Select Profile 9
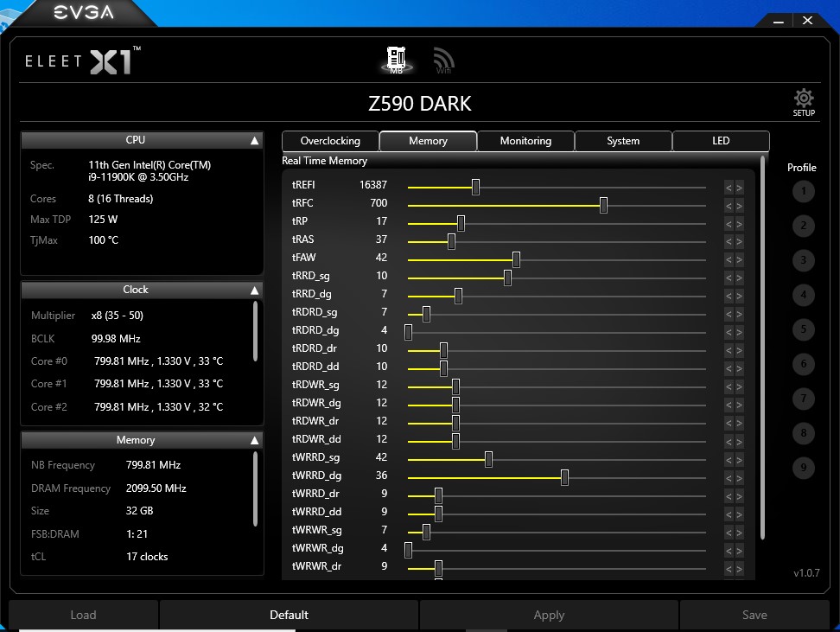 (x=803, y=468)
